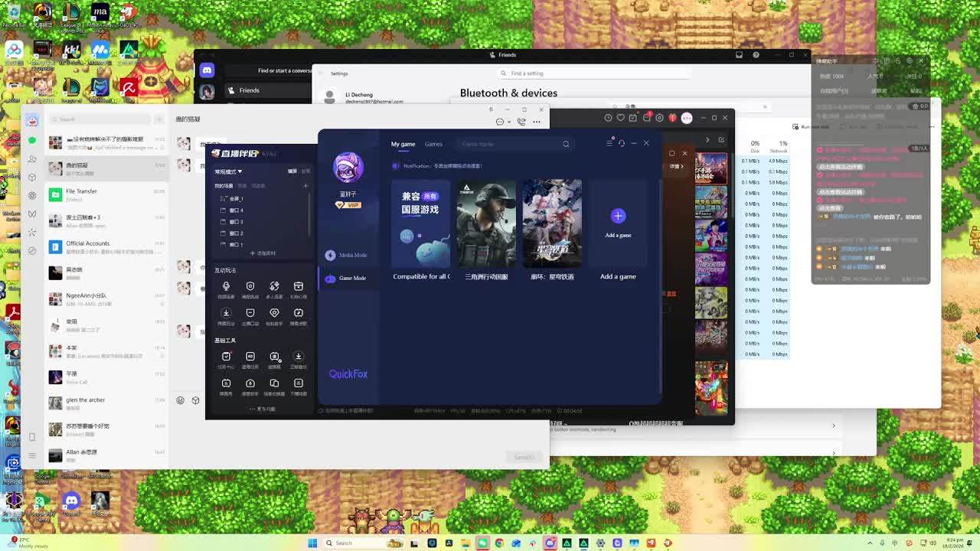The height and width of the screenshot is (551, 980).
Task: Click the QuickFox search magnifier icon
Action: click(x=566, y=144)
